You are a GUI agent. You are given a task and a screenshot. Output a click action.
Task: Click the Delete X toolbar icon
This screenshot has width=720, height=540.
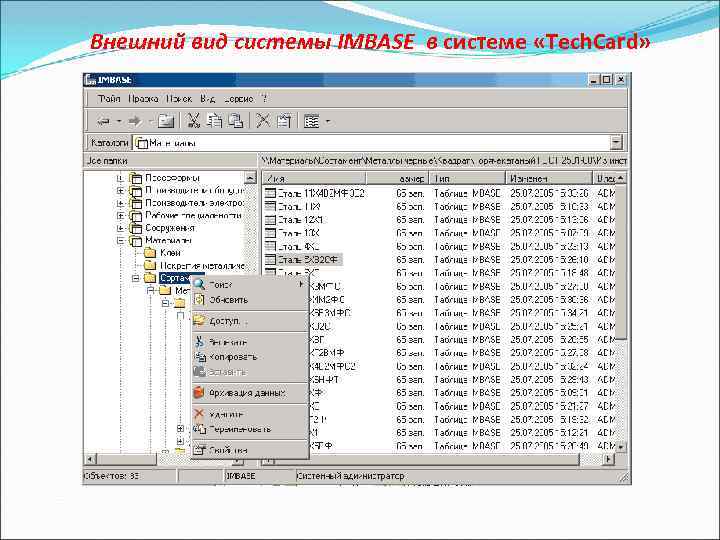click(x=263, y=121)
